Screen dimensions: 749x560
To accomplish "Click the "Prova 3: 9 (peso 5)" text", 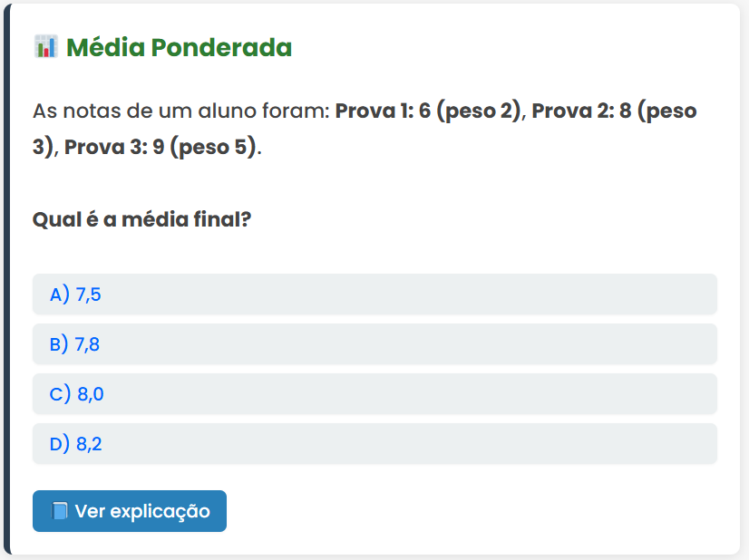I will coord(160,146).
